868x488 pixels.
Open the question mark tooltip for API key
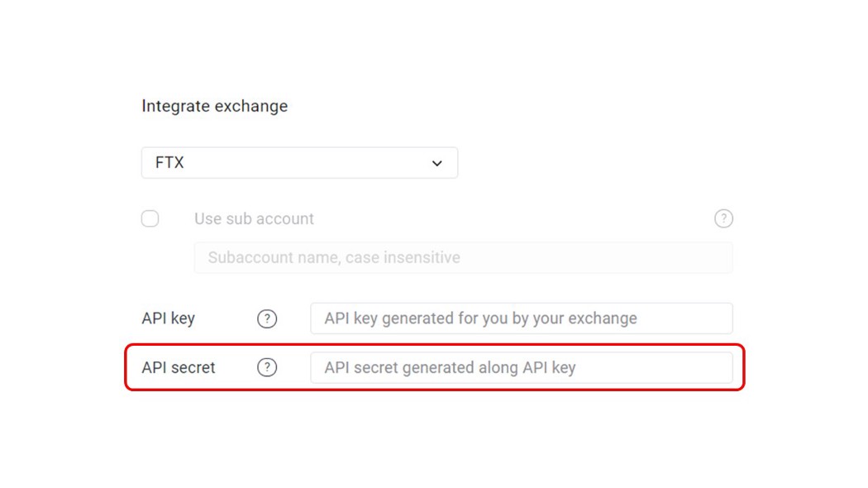[x=267, y=318]
